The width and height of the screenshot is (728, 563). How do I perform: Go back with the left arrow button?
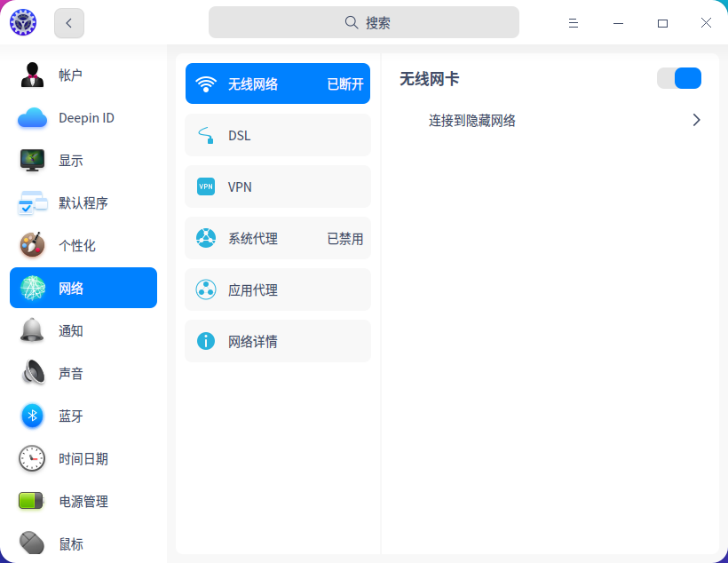(69, 23)
